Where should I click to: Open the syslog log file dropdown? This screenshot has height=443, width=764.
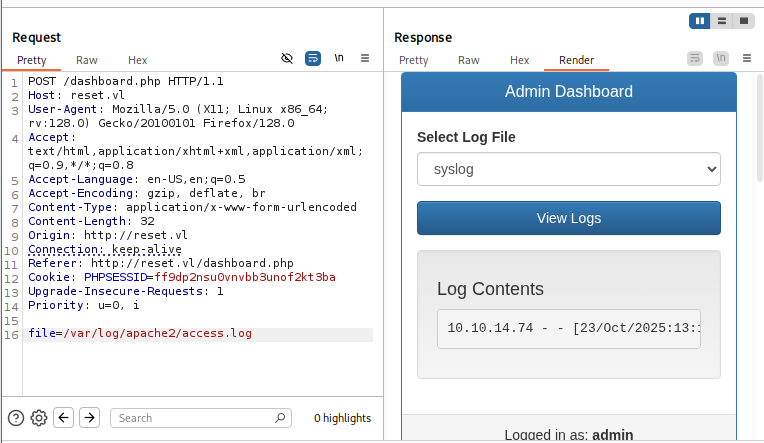[569, 169]
